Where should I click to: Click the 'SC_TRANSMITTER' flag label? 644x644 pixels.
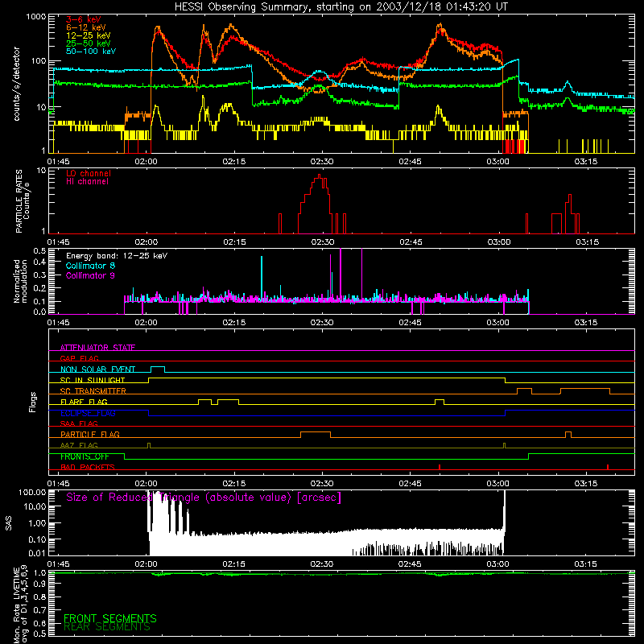93,391
